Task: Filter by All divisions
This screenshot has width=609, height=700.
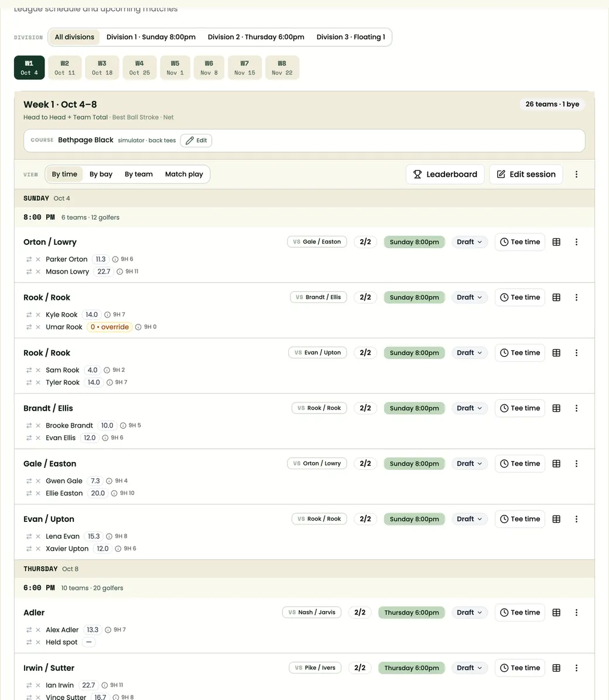Action: (x=74, y=37)
